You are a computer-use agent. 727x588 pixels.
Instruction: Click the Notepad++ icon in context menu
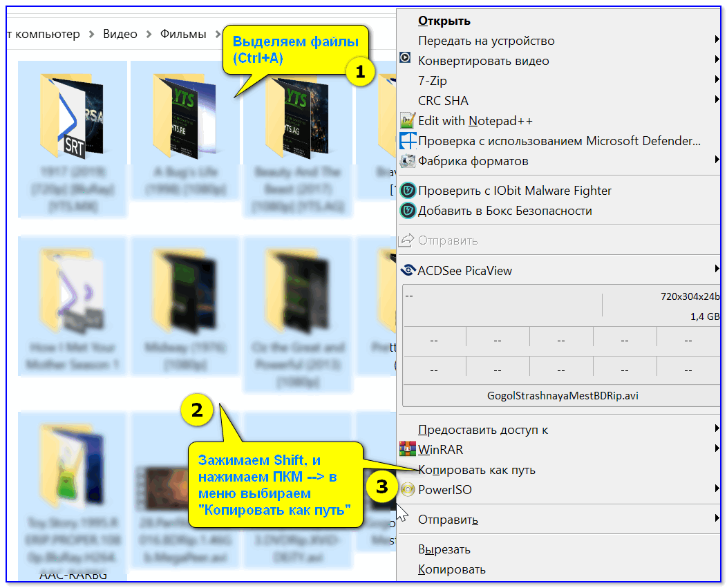click(x=407, y=121)
